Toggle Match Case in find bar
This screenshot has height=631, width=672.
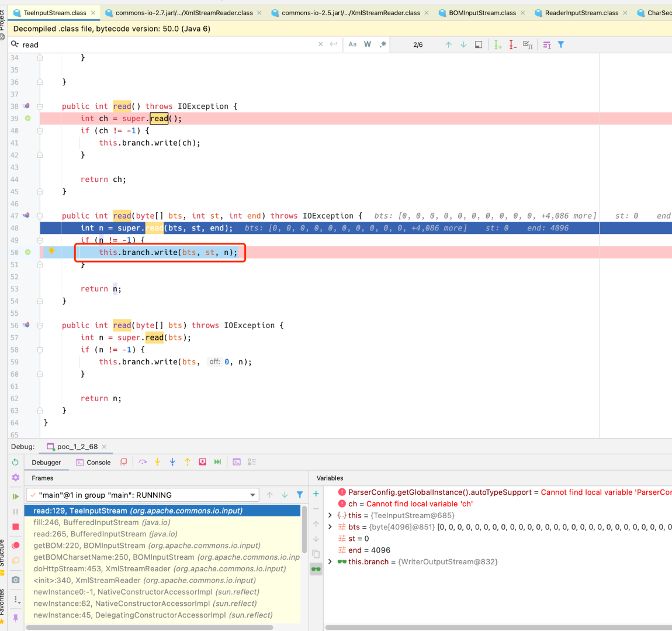coord(352,44)
